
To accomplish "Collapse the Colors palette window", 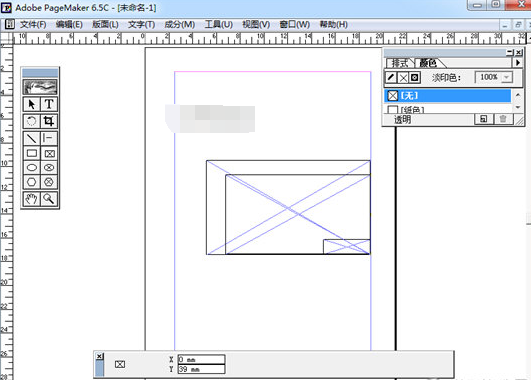I will tap(510, 52).
